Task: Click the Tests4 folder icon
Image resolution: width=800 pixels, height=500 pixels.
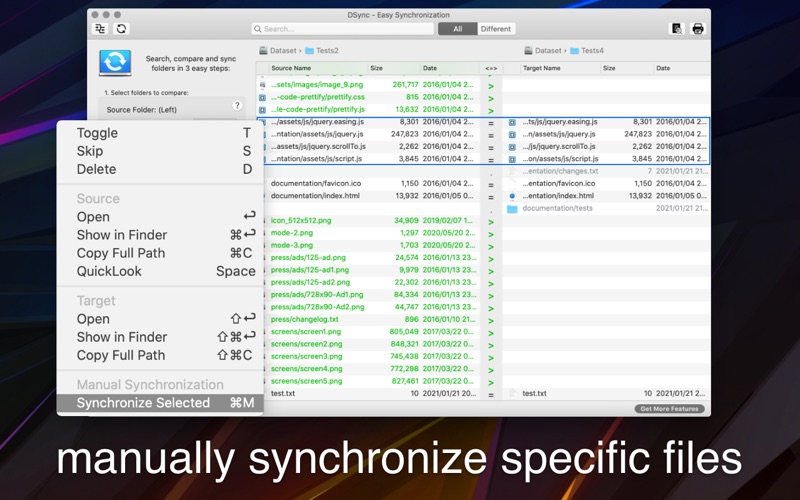Action: 574,51
